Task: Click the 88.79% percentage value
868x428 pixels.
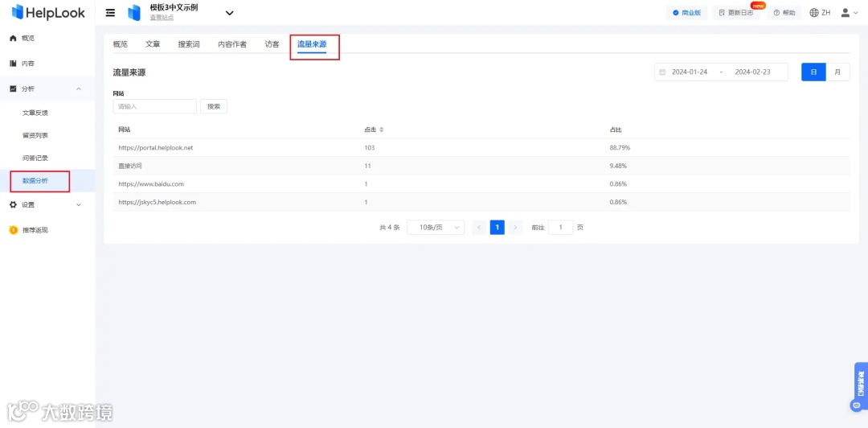Action: (620, 148)
